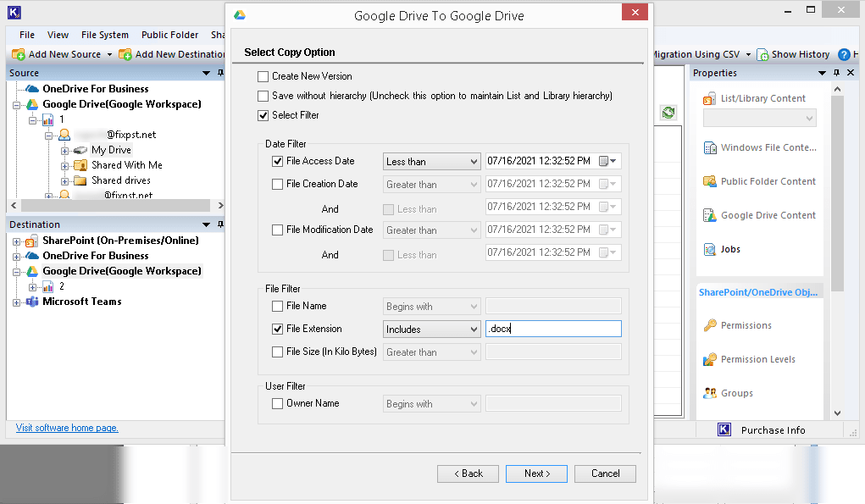This screenshot has height=504, width=865.
Task: Enable the File Size filter checkbox
Action: [x=278, y=352]
